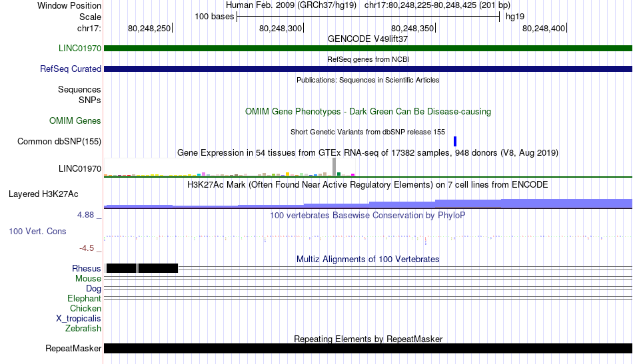Click the 100 bases scale bar
This screenshot has width=633, height=364.
368,17
